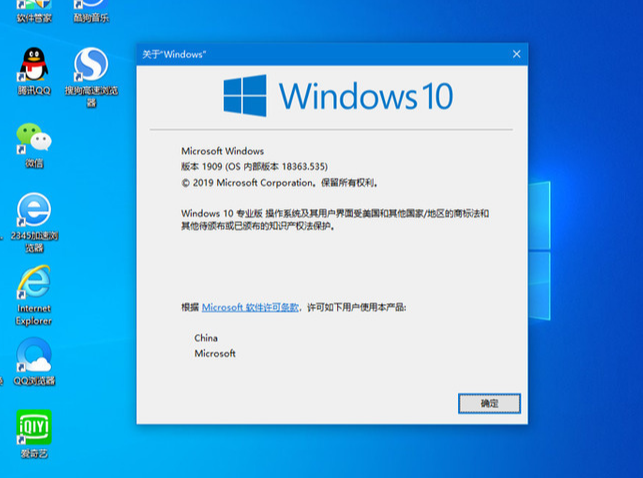Click the 关于"Windows" title bar text
The width and height of the screenshot is (643, 478).
pyautogui.click(x=174, y=54)
